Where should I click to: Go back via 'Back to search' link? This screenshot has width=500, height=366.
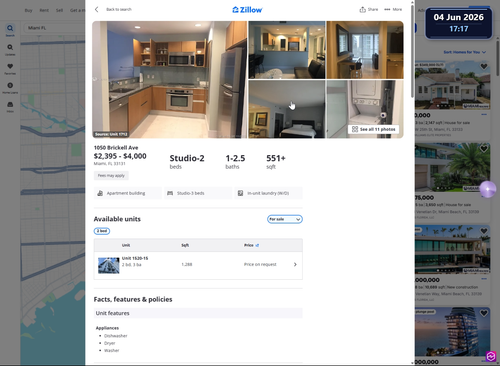tap(119, 9)
